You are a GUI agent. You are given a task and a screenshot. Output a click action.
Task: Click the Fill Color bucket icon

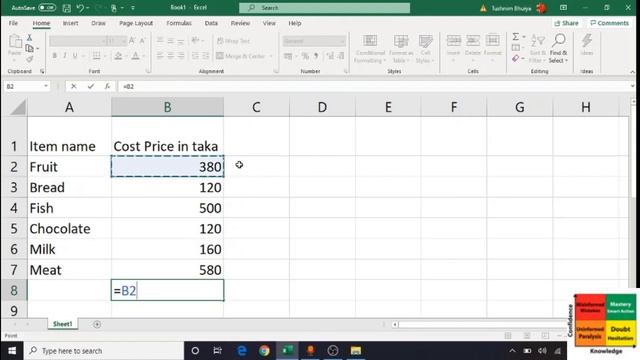(x=118, y=56)
